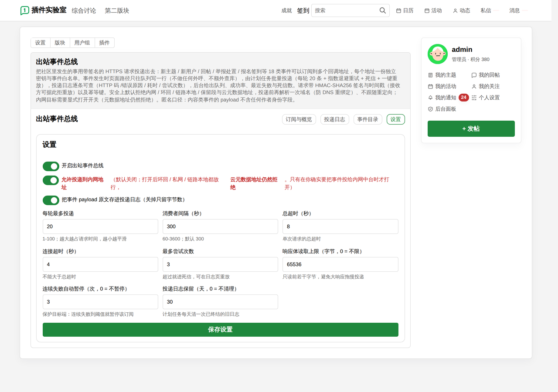Open 活动 icon in top navigation
This screenshot has width=558, height=392.
[x=427, y=10]
